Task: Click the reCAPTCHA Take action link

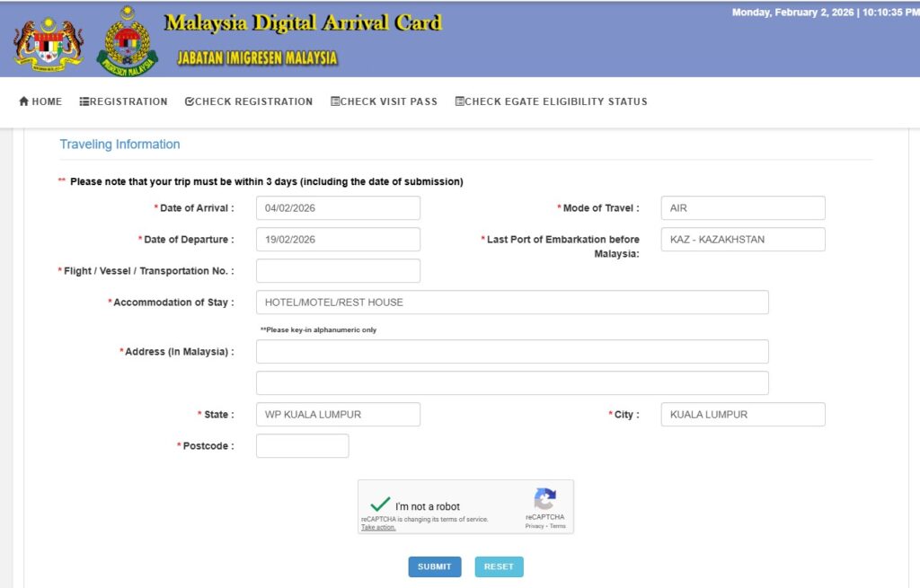Action: pos(378,528)
